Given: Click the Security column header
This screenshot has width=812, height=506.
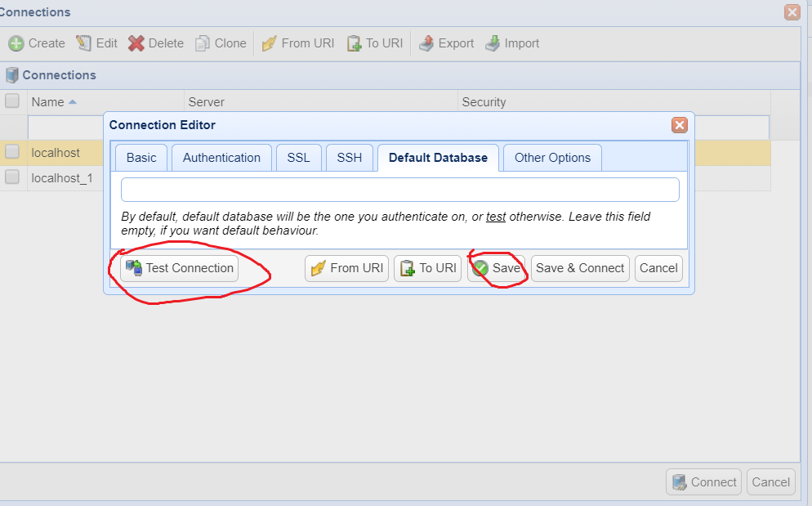Looking at the screenshot, I should (x=614, y=102).
